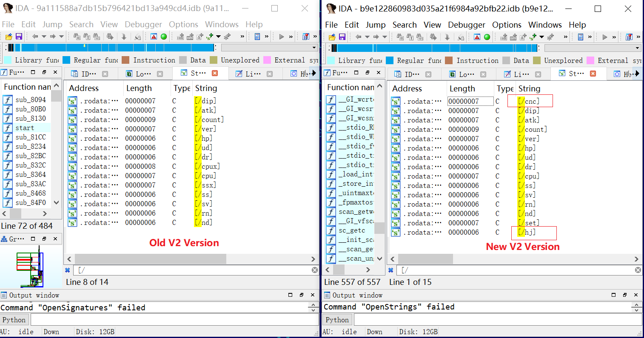Convert to code in left IDA toolbar

coord(180,37)
